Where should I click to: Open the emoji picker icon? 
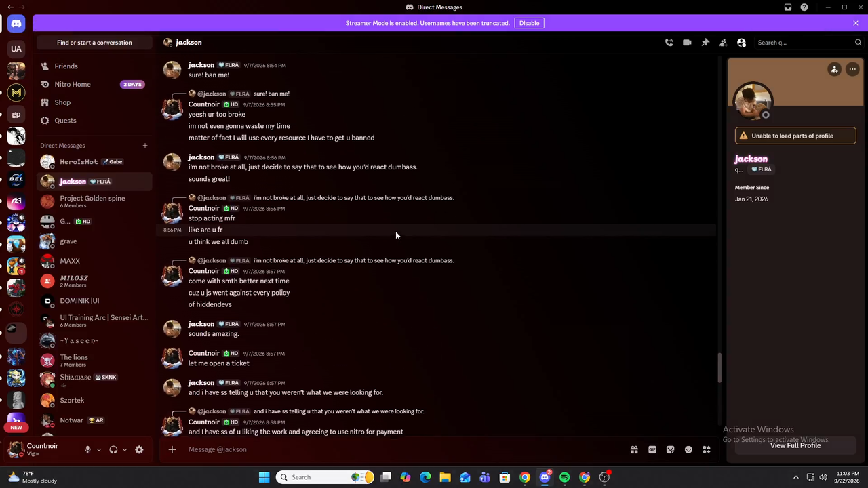(688, 449)
